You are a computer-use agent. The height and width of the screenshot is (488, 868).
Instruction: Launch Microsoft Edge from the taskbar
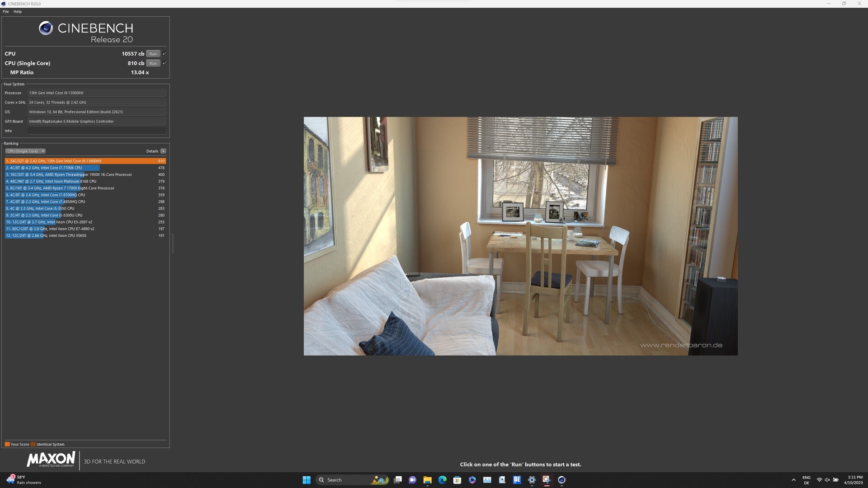coord(442,480)
